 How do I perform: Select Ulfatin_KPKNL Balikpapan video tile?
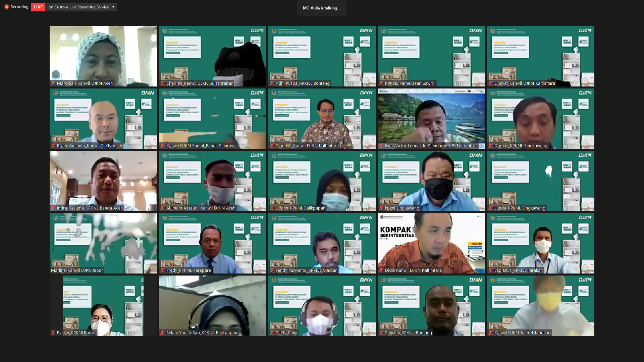322,181
